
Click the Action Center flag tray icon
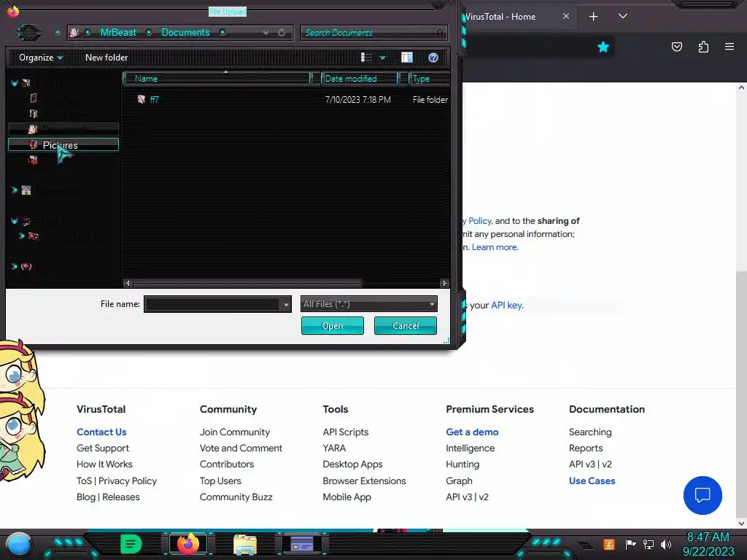[x=630, y=544]
